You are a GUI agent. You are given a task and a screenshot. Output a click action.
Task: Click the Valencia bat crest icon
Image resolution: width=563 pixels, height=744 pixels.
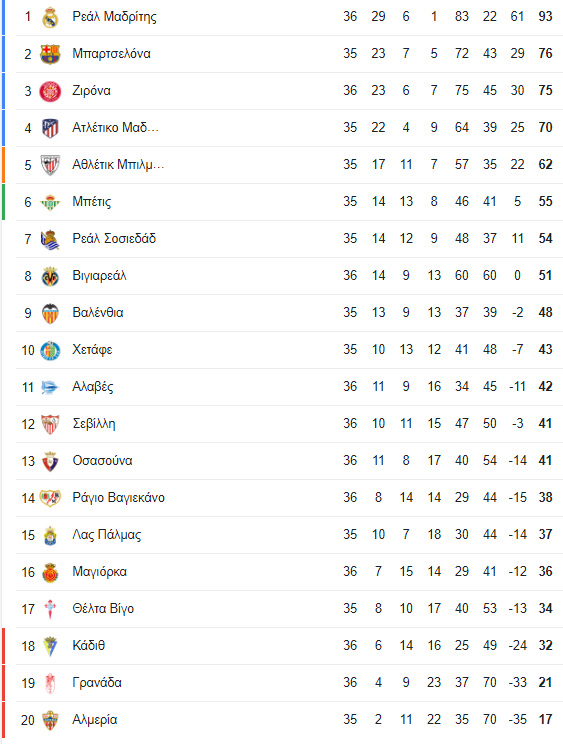tap(50, 313)
